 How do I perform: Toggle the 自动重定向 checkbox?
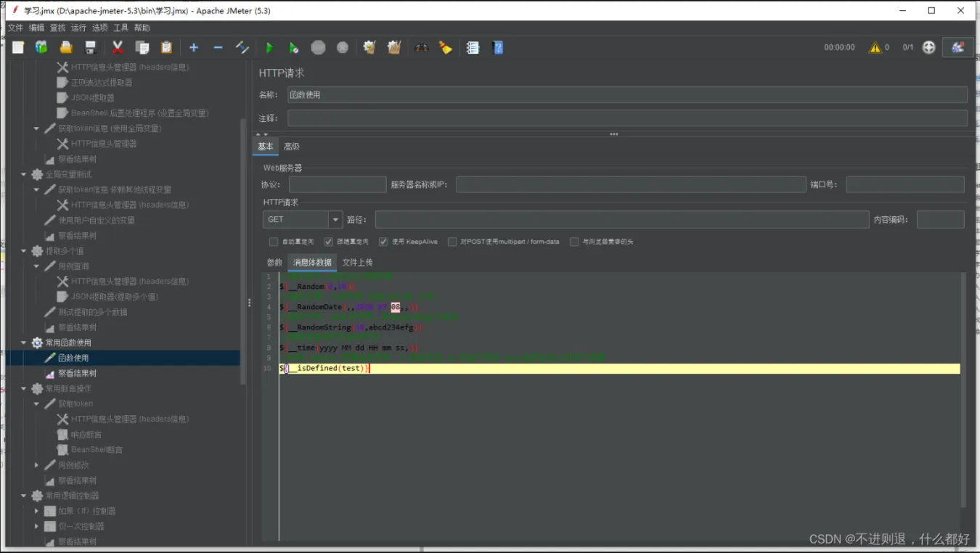[x=274, y=242]
